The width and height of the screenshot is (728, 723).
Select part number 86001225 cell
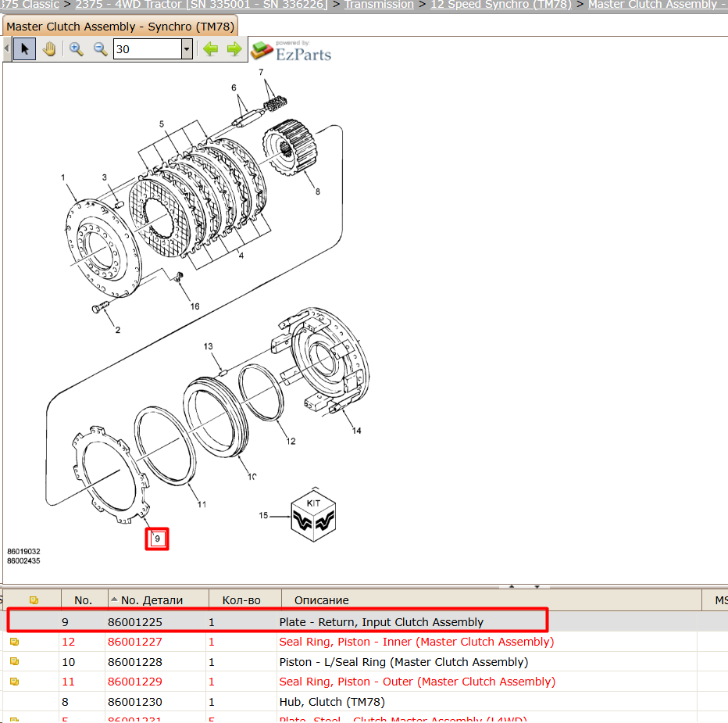pyautogui.click(x=135, y=621)
